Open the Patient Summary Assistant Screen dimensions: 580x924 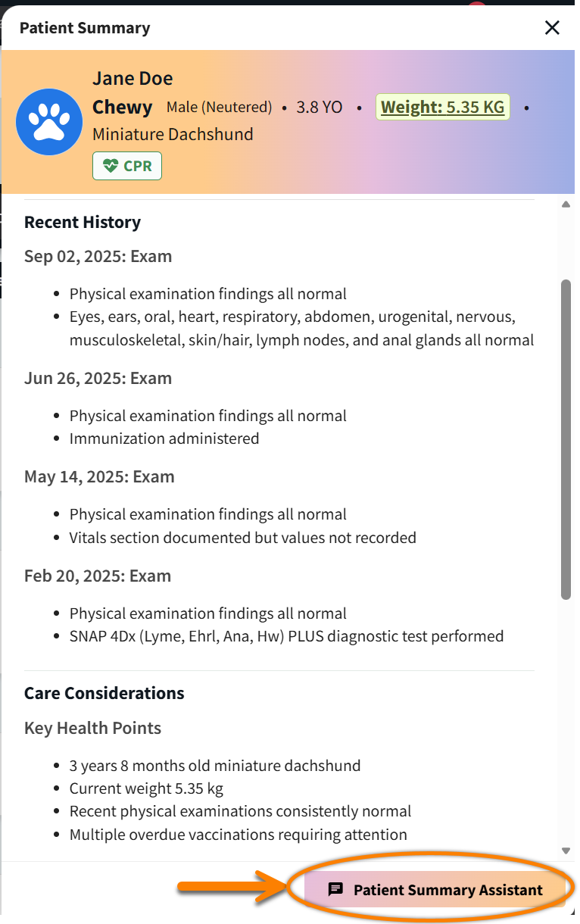click(445, 890)
